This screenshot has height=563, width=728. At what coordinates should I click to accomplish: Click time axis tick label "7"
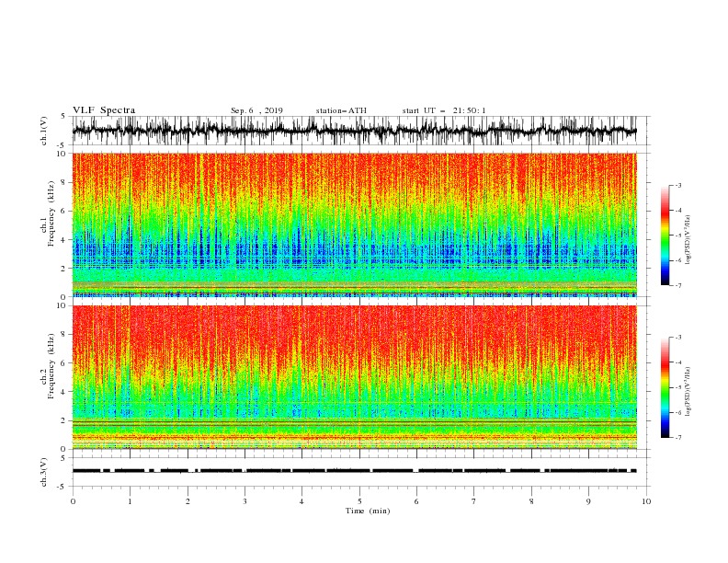(474, 501)
